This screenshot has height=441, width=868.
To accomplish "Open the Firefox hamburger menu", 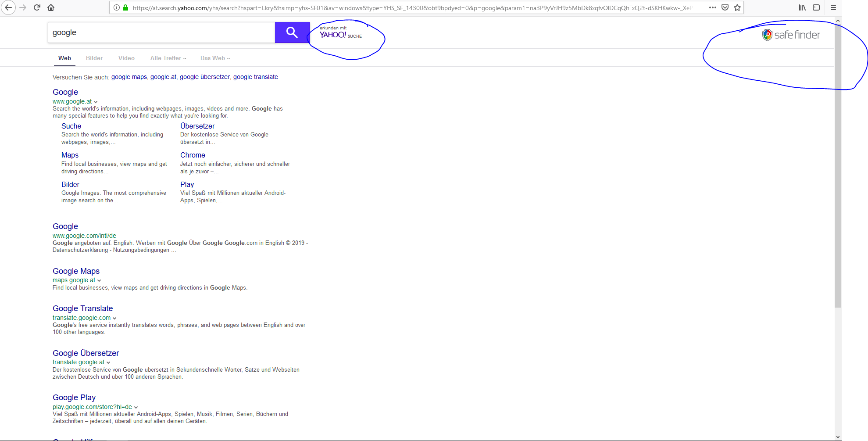I will tap(833, 7).
